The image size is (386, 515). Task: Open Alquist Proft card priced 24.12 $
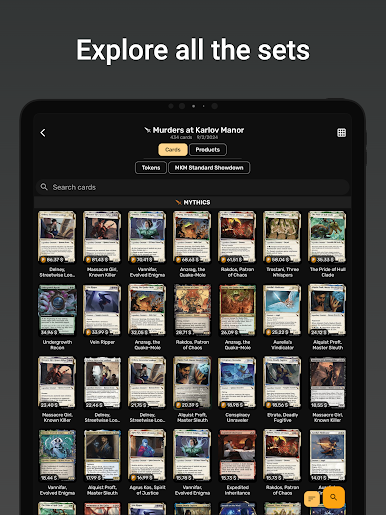tap(327, 310)
